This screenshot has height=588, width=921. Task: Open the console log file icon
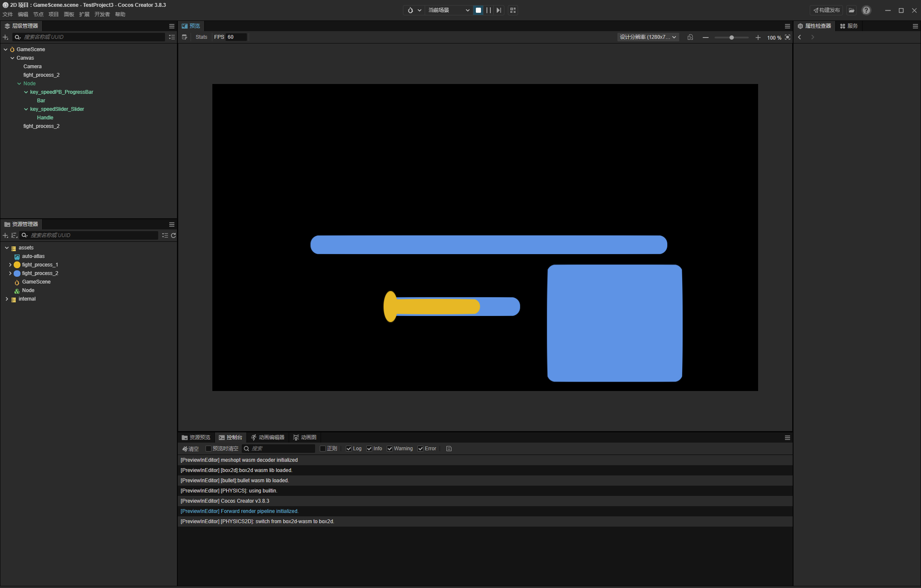pos(449,449)
